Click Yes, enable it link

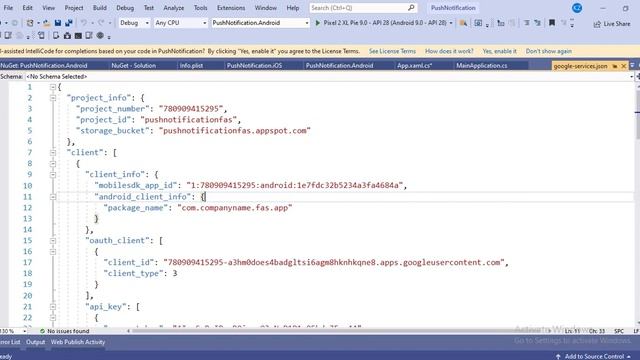(x=499, y=51)
